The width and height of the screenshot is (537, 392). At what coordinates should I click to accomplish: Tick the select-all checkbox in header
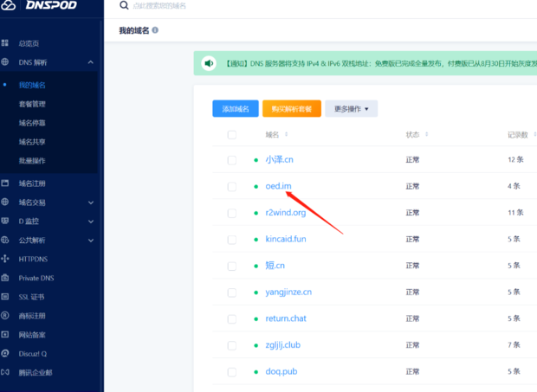[232, 135]
